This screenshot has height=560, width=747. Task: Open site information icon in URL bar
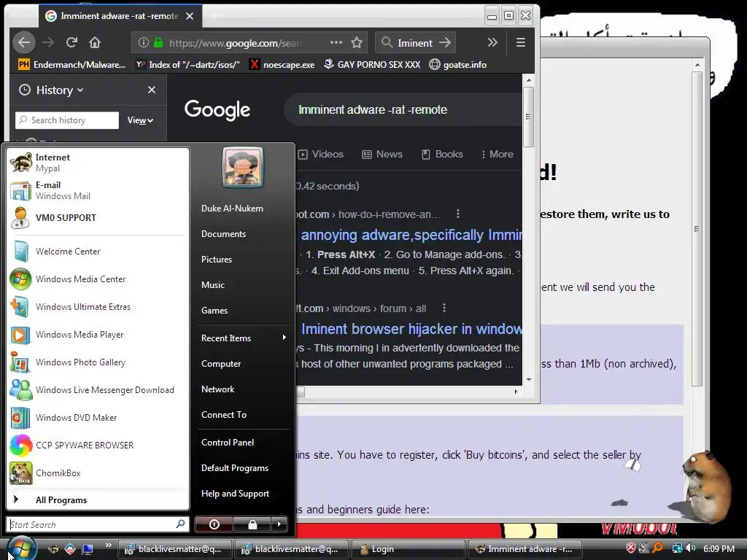(144, 43)
